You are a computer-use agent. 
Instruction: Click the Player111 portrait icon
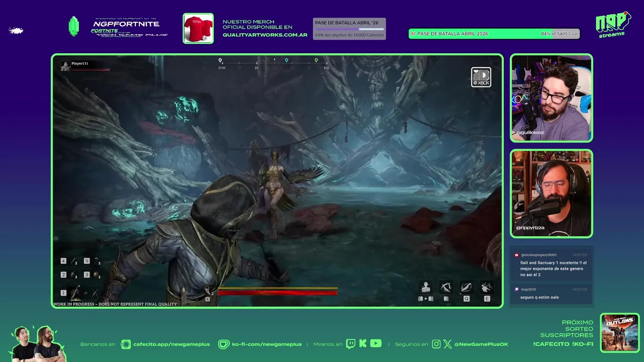65,66
